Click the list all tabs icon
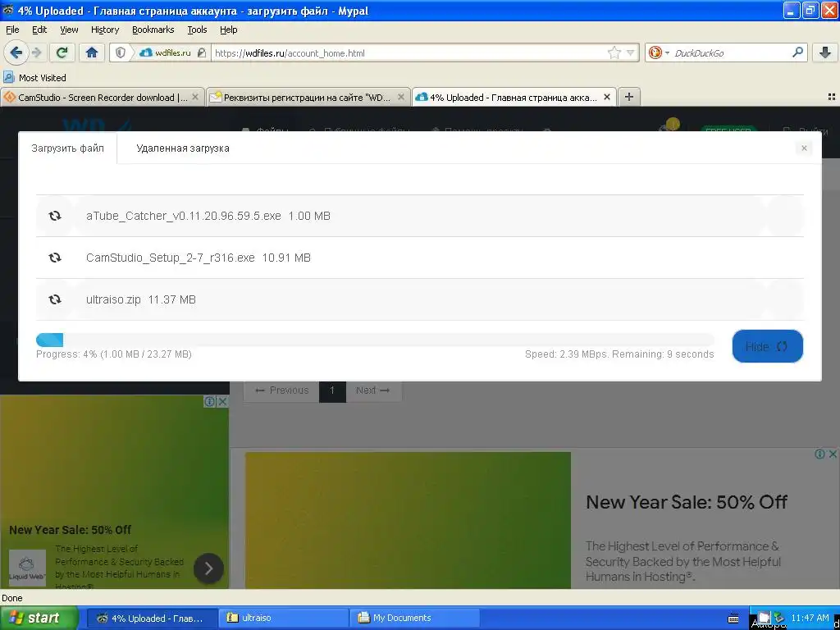Screen dimensions: 840x630 [x=832, y=97]
